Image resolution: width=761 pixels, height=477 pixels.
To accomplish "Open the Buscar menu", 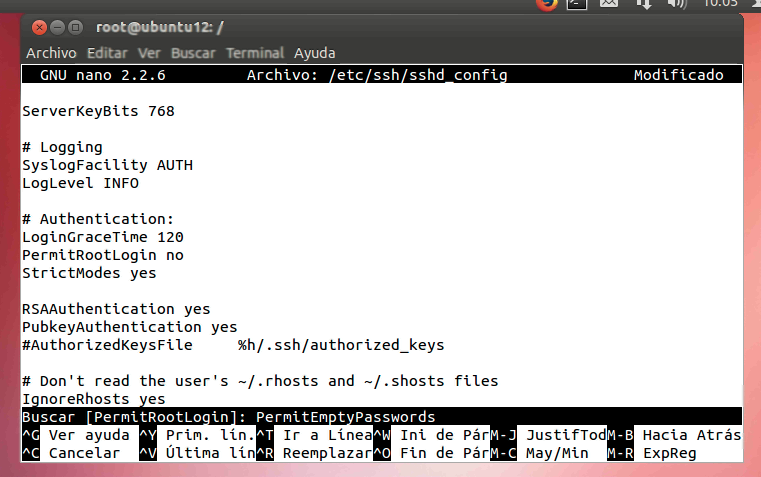I will (x=193, y=53).
